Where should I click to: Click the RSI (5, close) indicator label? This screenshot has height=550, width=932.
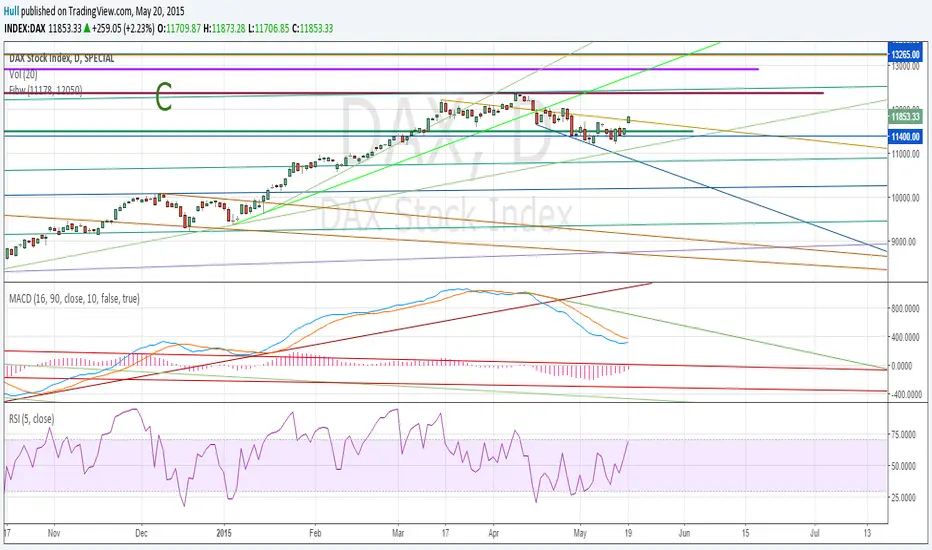pyautogui.click(x=32, y=419)
